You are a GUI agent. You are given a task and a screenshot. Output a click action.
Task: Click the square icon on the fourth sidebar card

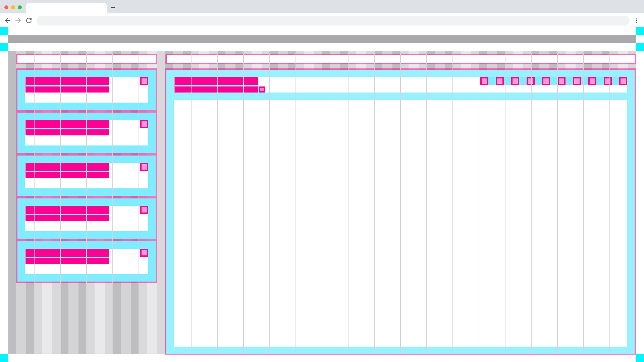click(x=144, y=210)
